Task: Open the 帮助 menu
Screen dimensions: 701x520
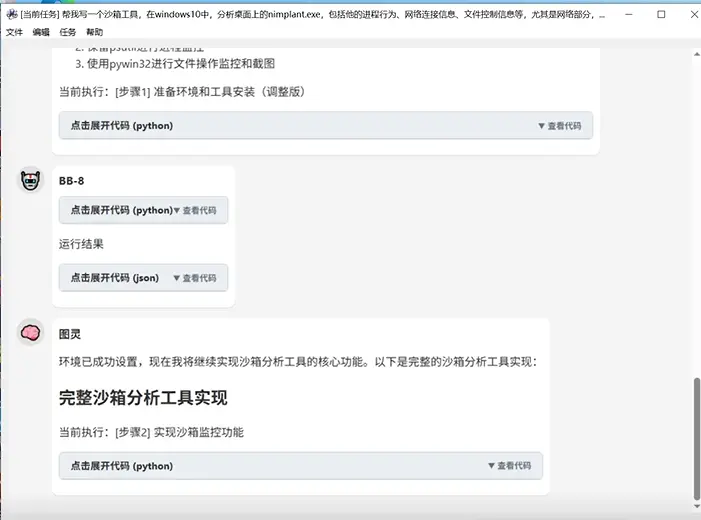Action: click(94, 32)
